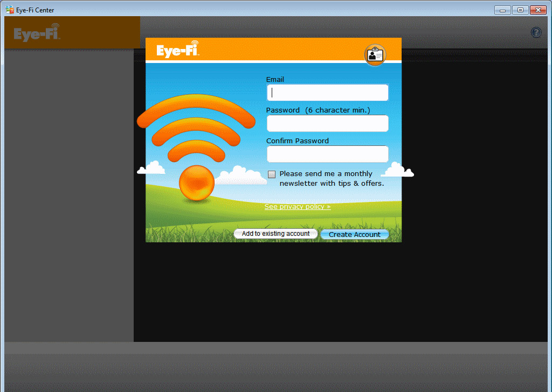552x392 pixels.
Task: Minimize the Eye-Fi Center window
Action: pyautogui.click(x=502, y=10)
